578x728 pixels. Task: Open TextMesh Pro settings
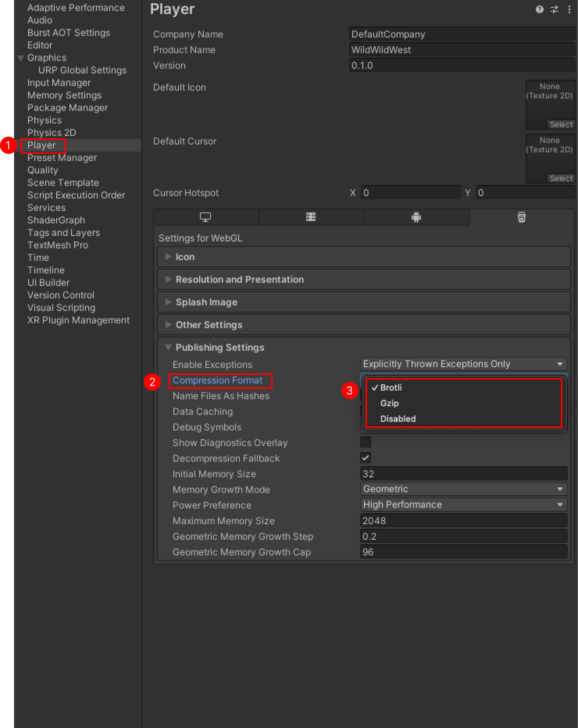click(58, 245)
